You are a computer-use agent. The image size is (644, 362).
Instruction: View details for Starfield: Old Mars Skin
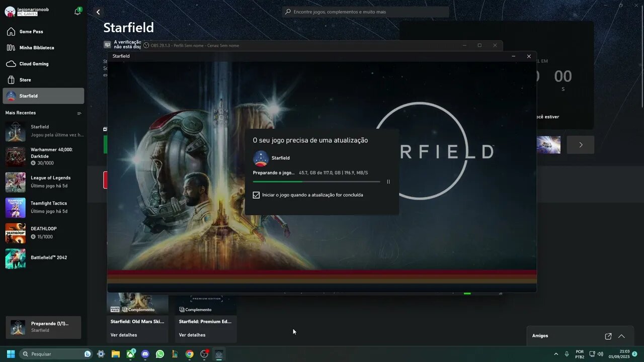[124, 335]
